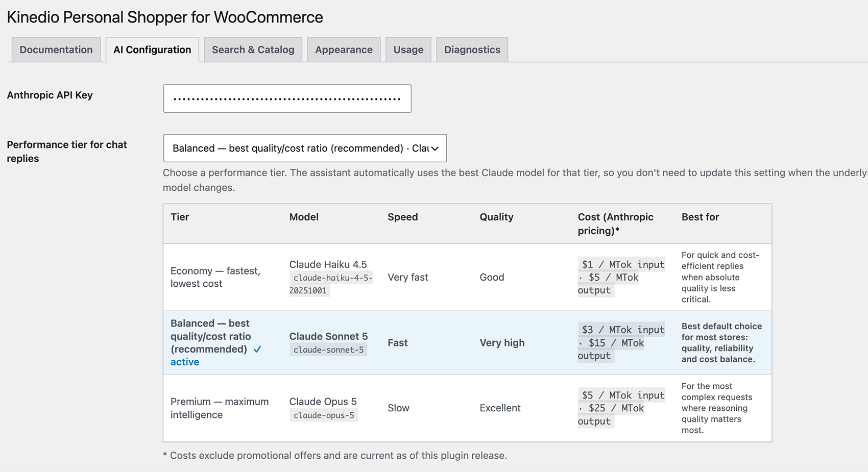Click the Claude Sonnet 5 model name
This screenshot has width=868, height=472.
coord(328,336)
